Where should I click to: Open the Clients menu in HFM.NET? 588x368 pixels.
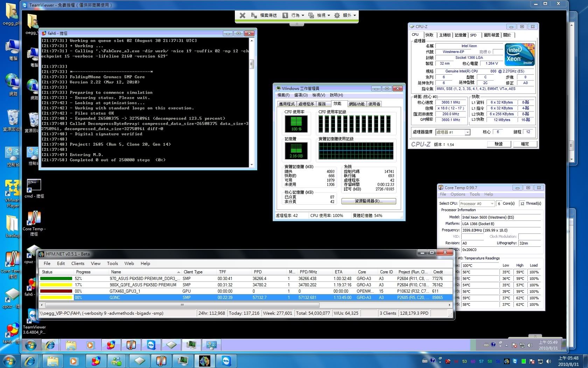click(78, 264)
